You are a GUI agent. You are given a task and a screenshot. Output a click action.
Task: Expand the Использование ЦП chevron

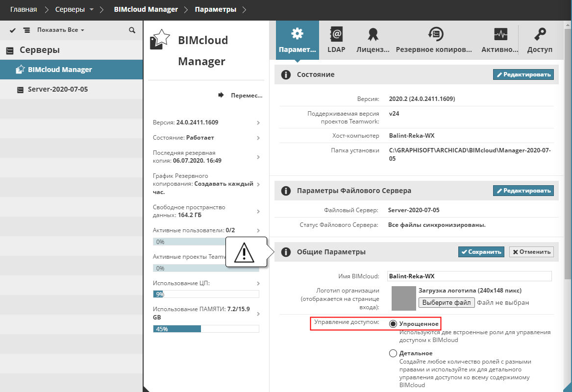(x=258, y=284)
